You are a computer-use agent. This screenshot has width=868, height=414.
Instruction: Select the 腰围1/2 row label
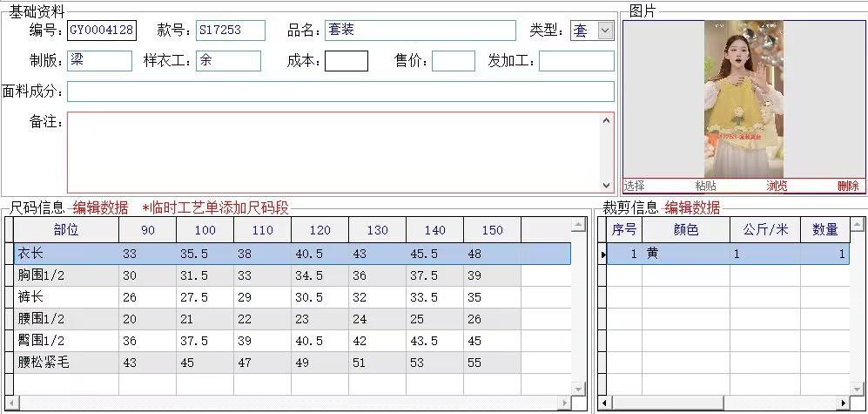[x=66, y=319]
